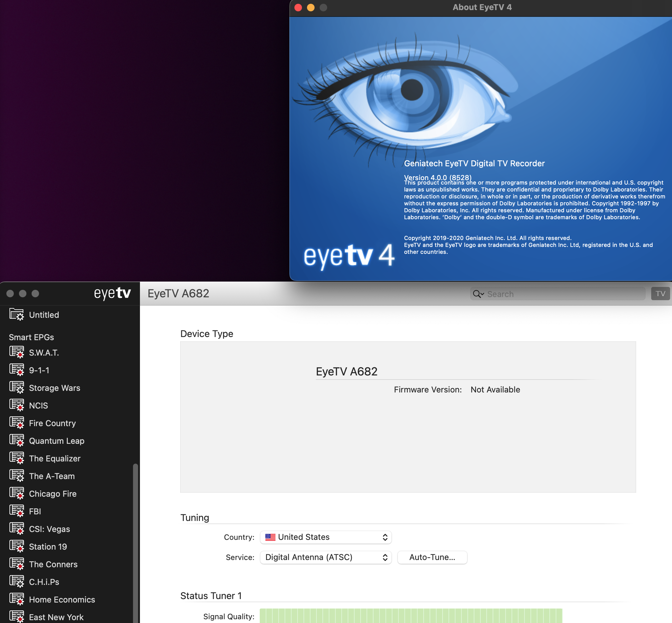This screenshot has width=672, height=623.
Task: Click the S.W.A.T. Smart EPG icon
Action: tap(16, 352)
